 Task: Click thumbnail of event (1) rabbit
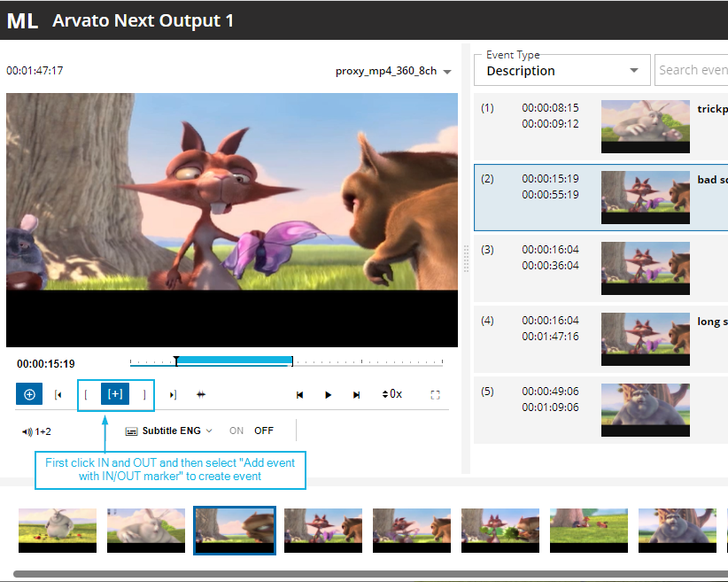[646, 127]
